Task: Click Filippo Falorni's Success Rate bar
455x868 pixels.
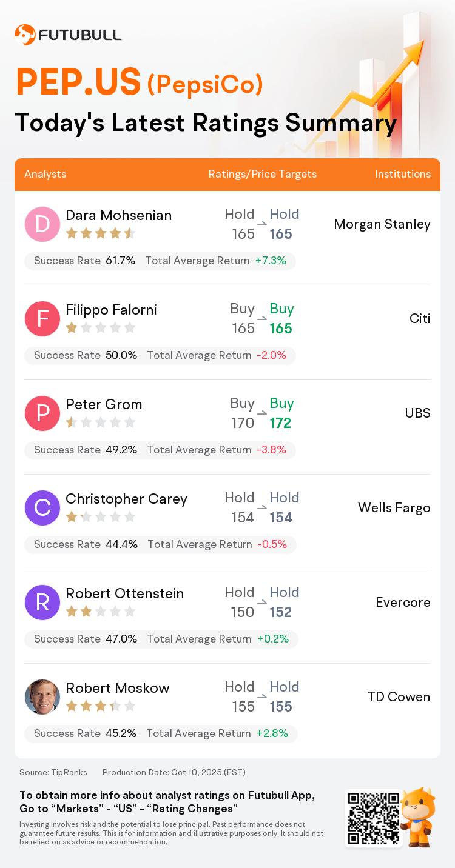Action: [x=160, y=356]
